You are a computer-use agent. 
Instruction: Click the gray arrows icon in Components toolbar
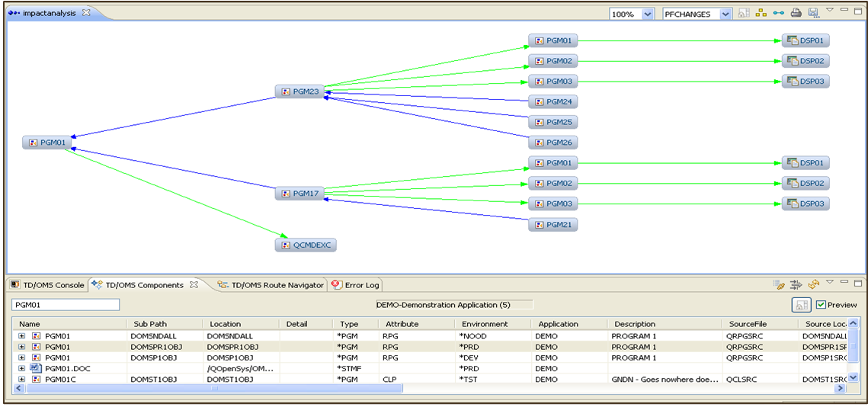point(796,284)
